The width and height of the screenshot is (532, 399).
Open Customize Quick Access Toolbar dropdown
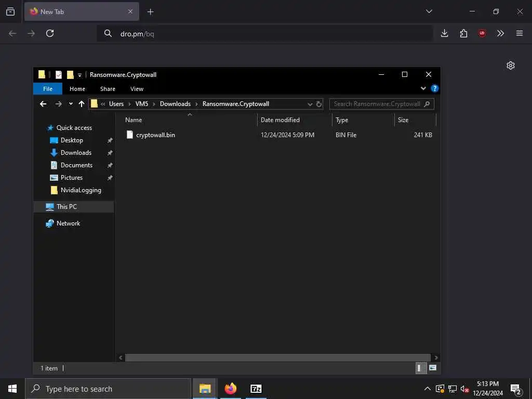click(79, 75)
